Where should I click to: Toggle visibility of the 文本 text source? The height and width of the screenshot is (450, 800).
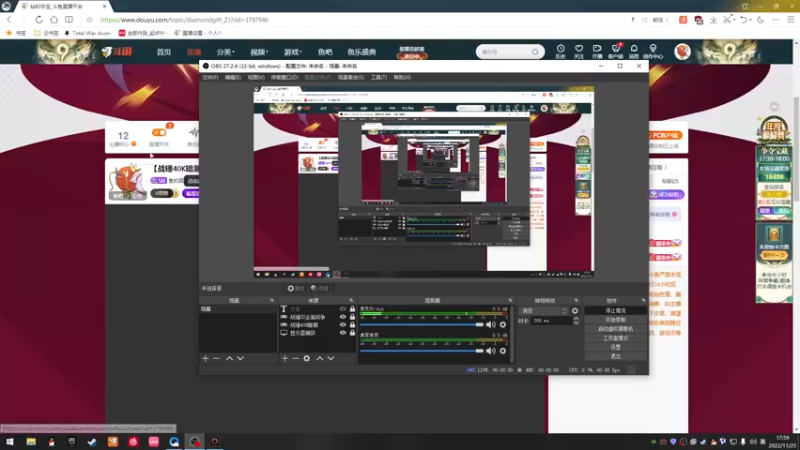tap(343, 309)
